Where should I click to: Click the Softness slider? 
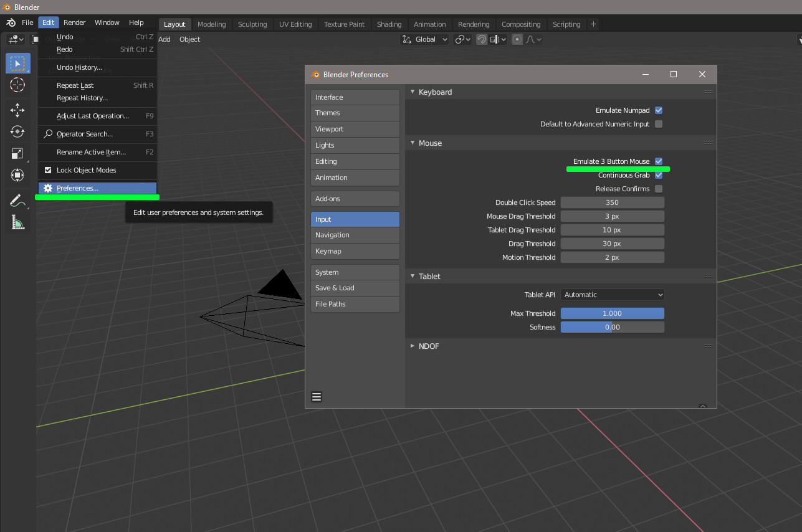tap(613, 327)
